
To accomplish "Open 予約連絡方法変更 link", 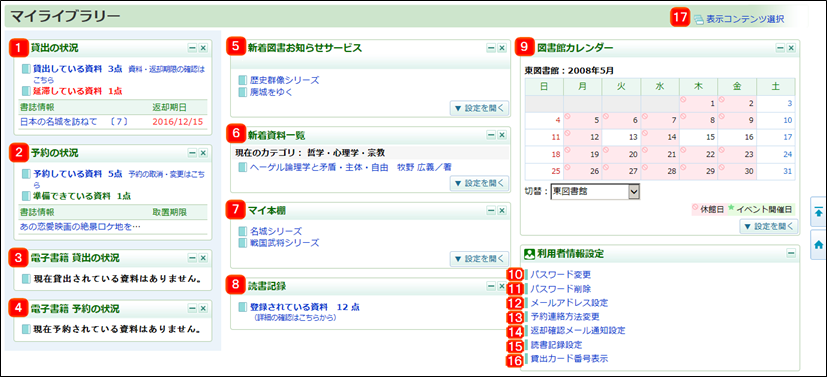I will (x=564, y=317).
